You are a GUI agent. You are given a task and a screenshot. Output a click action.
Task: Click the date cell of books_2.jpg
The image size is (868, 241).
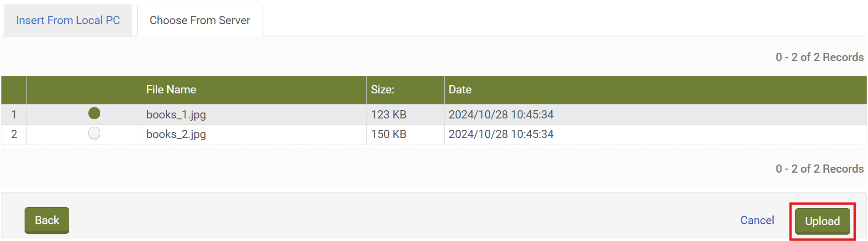pos(501,134)
